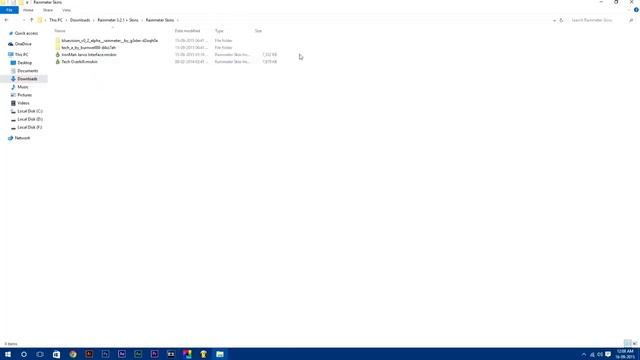This screenshot has height=360, width=640.
Task: Open Local Disk (F:) in navigation pane
Action: click(30, 127)
